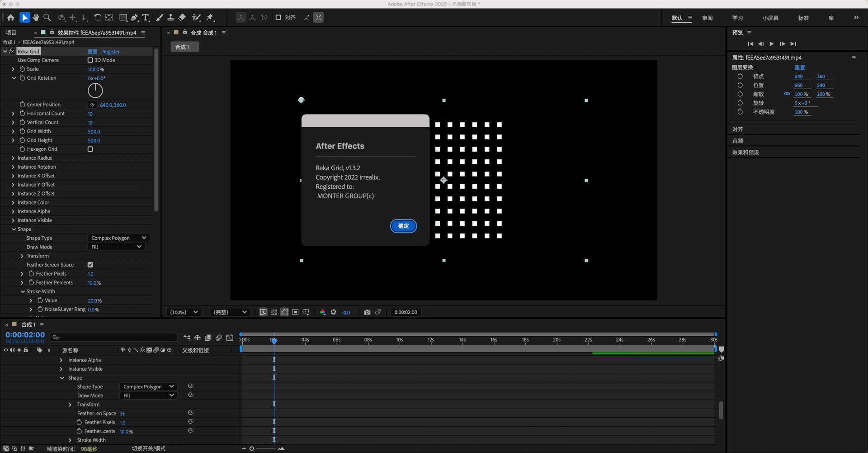Switch to the 小屏幕 workspace

770,18
